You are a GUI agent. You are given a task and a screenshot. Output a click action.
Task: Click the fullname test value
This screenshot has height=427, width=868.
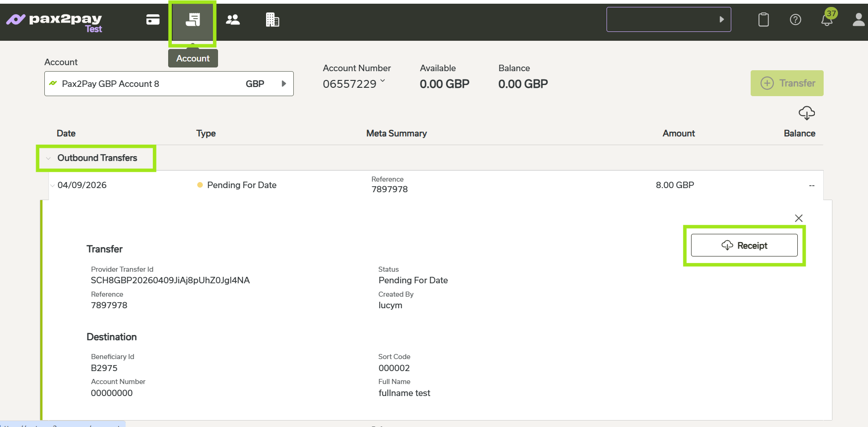[404, 393]
